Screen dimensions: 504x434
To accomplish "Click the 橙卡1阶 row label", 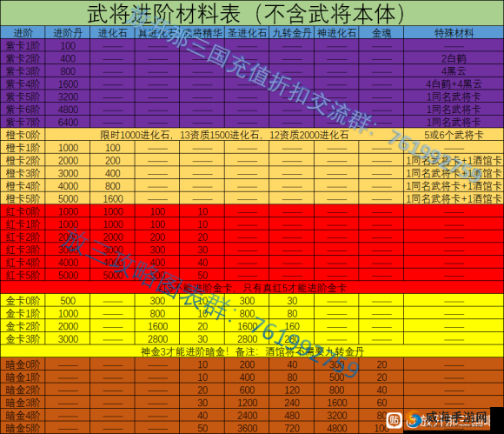I will (23, 148).
